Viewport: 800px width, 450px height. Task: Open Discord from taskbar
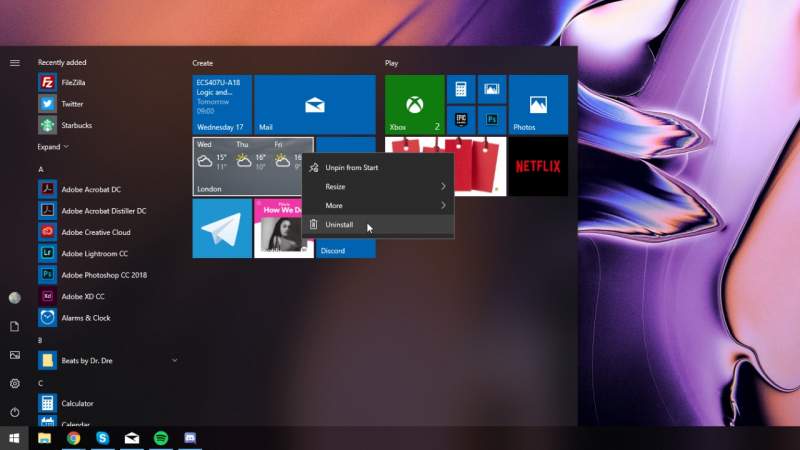190,438
